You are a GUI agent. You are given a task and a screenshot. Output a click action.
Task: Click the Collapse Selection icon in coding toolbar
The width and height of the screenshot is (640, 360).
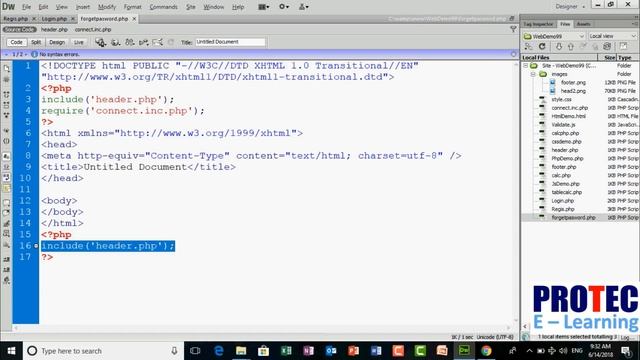pyautogui.click(x=7, y=105)
